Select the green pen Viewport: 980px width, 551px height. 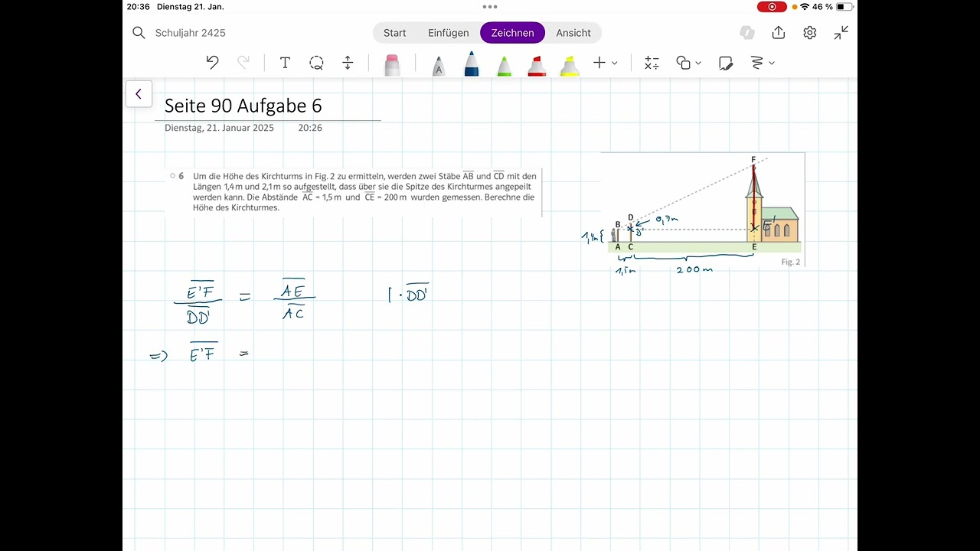click(x=504, y=65)
